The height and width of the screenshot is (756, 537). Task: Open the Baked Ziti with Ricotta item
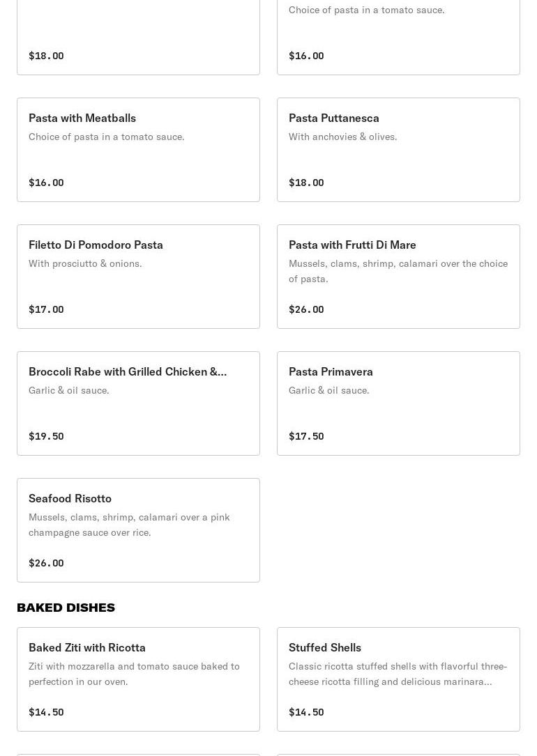(138, 679)
